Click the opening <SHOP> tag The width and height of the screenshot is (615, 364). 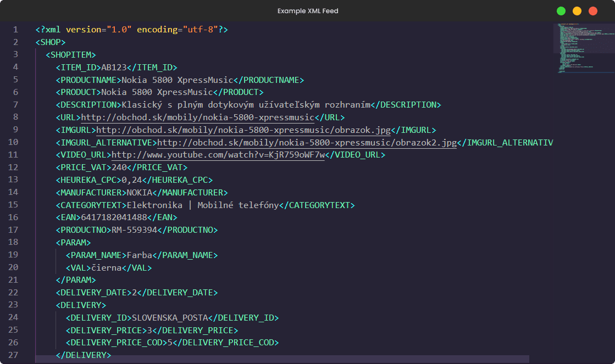pyautogui.click(x=51, y=42)
